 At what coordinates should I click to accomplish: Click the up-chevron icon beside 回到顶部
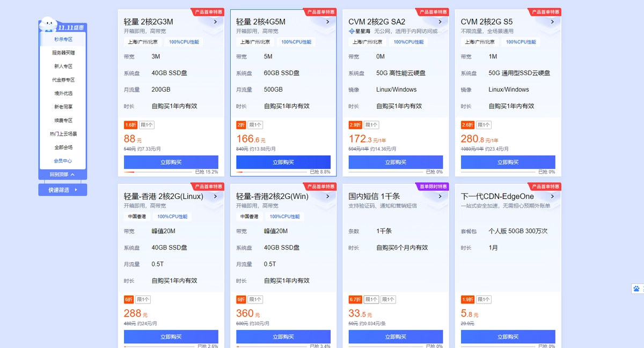(x=72, y=174)
